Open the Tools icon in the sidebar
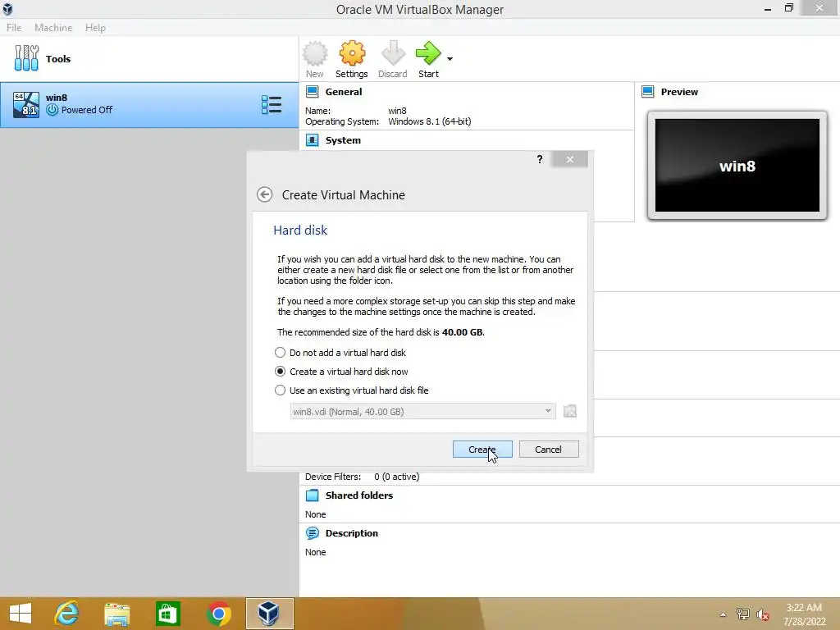840x630 pixels. [26, 58]
